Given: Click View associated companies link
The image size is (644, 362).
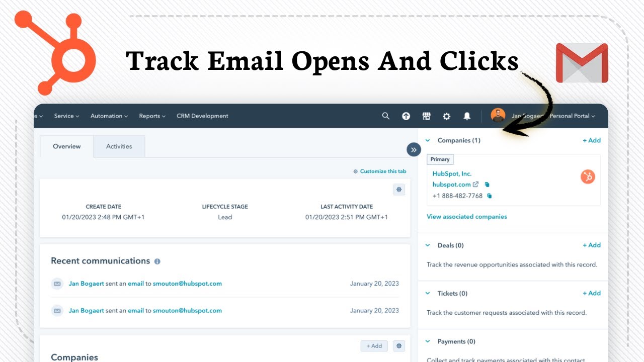Looking at the screenshot, I should pyautogui.click(x=467, y=217).
